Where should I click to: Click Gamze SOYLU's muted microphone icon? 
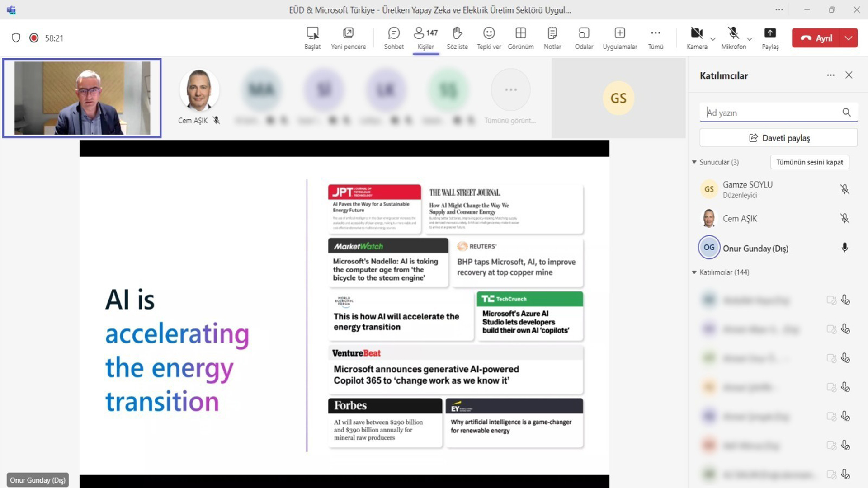click(844, 189)
